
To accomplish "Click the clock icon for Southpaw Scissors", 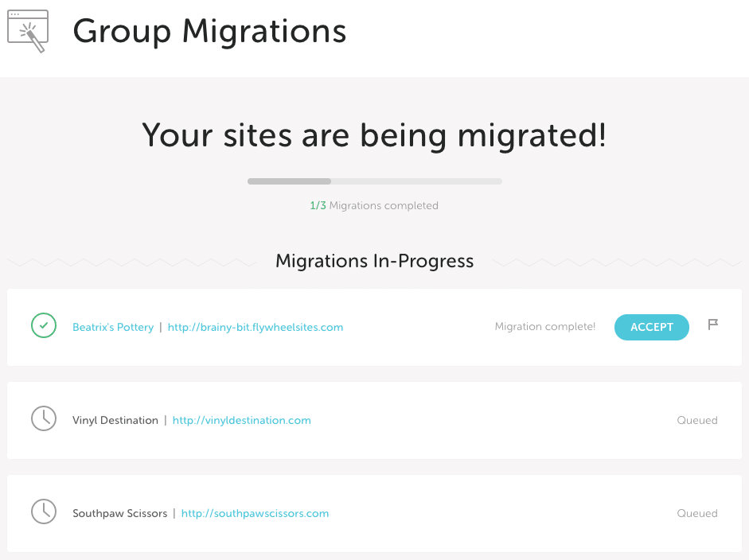I will pos(44,512).
